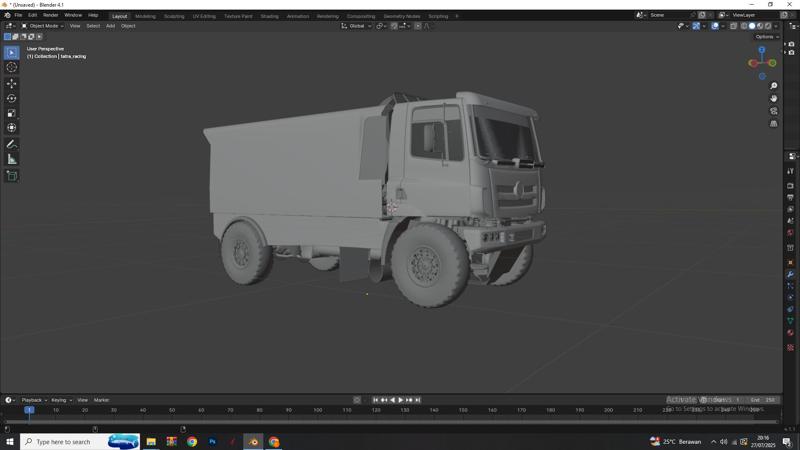Toggle timeline auto keying record button
Image resolution: width=800 pixels, height=450 pixels.
(357, 400)
